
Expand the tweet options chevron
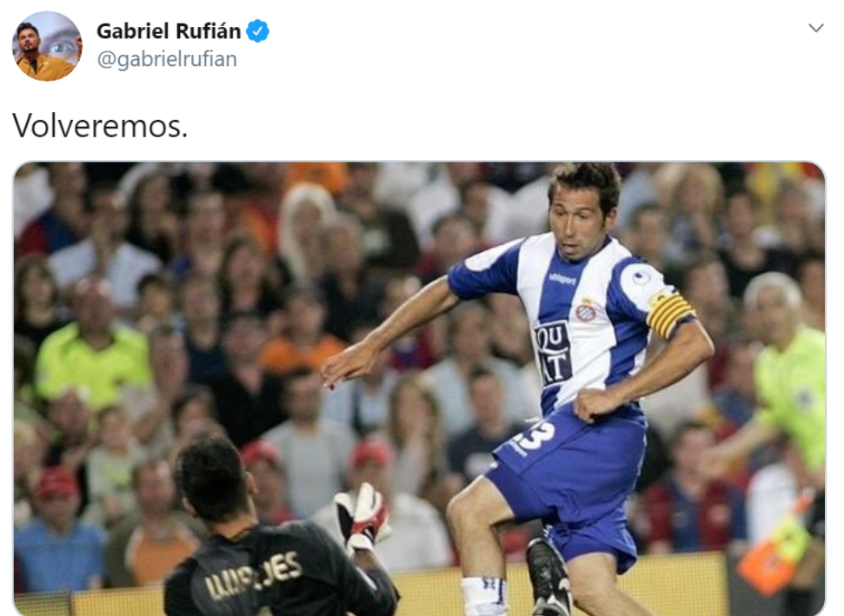[x=816, y=28]
